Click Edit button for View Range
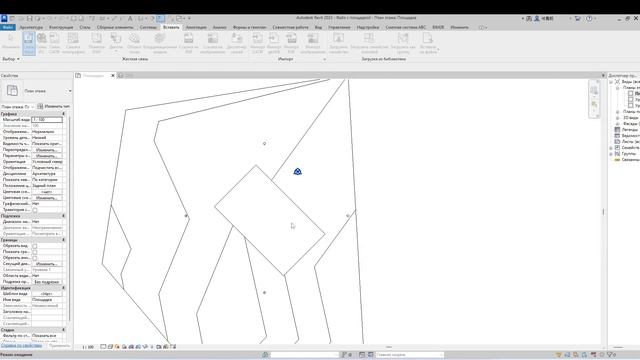Viewport: 640px width, 360px height. click(47, 264)
